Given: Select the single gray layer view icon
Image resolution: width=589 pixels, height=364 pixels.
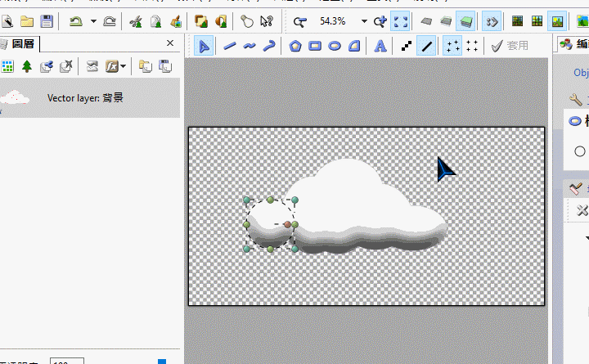Looking at the screenshot, I should click(x=426, y=21).
